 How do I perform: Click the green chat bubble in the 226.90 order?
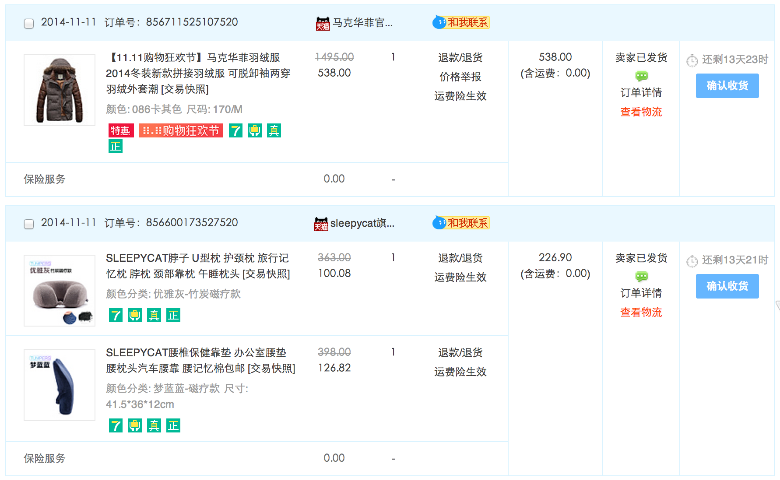pyautogui.click(x=641, y=277)
